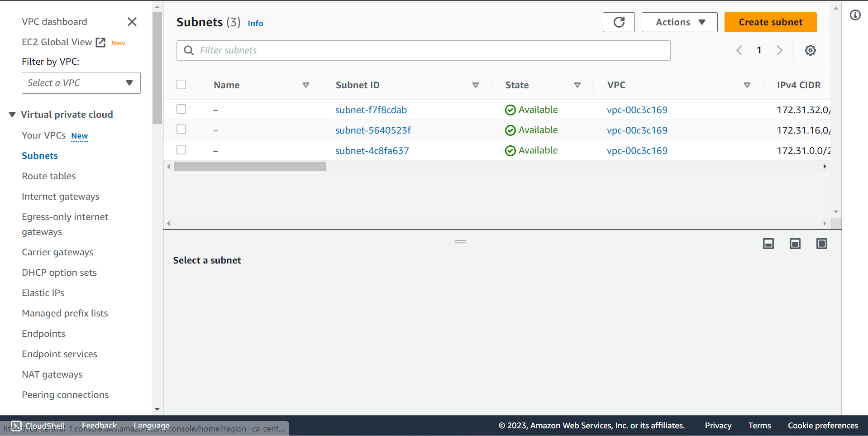This screenshot has width=868, height=436.
Task: Click the split panel resize handle
Action: [x=460, y=242]
